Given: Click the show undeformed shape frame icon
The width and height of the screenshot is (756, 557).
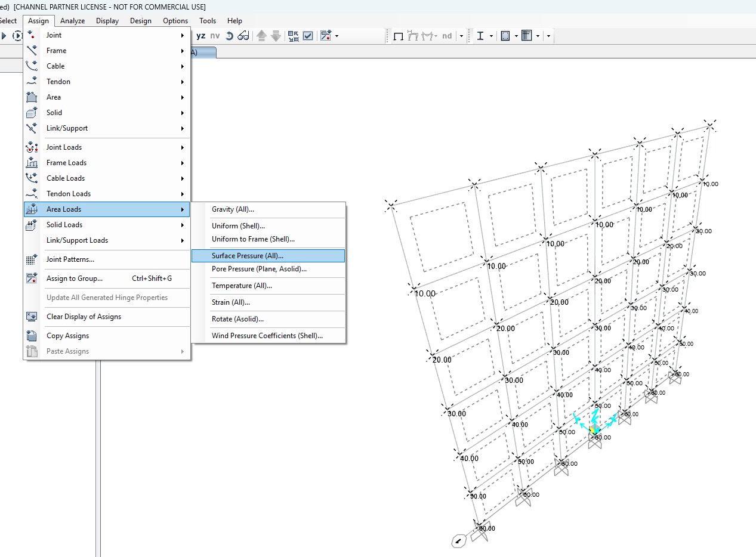Looking at the screenshot, I should [398, 36].
